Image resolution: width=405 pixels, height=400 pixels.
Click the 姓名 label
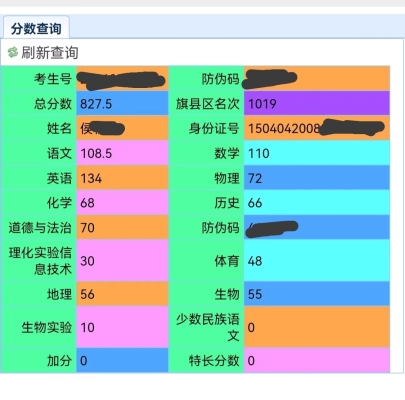[59, 128]
